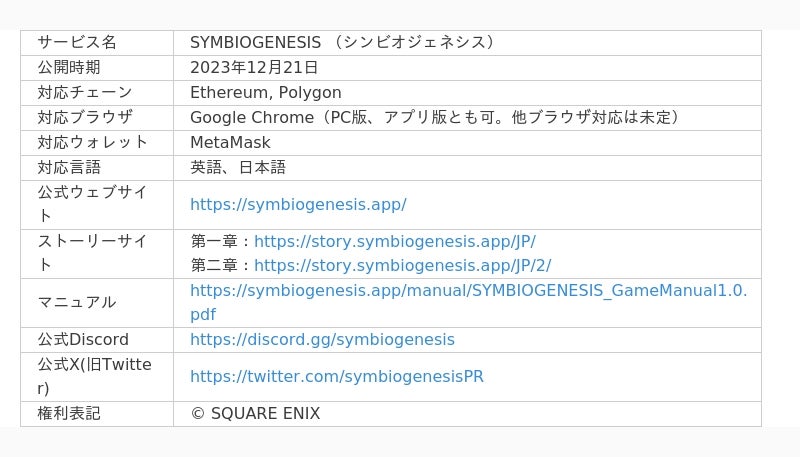Click the 対応ウォレット row label

coord(93,142)
